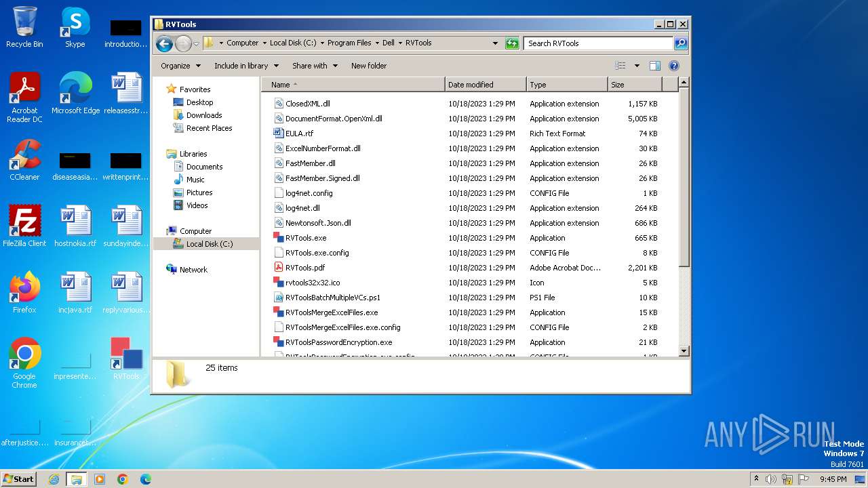Open Google Chrome desktop shortcut
868x488 pixels.
[24, 363]
